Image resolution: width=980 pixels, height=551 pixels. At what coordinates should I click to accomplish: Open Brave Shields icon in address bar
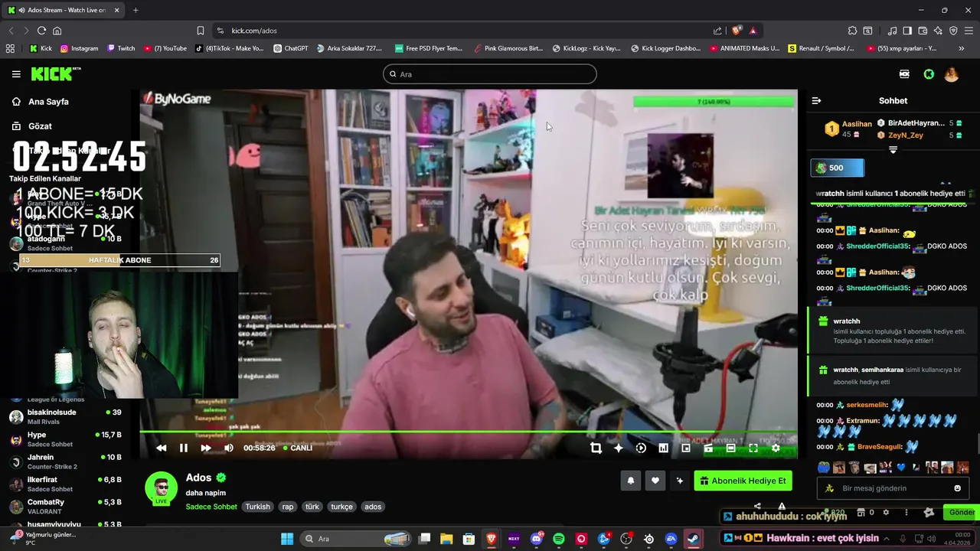pos(737,31)
